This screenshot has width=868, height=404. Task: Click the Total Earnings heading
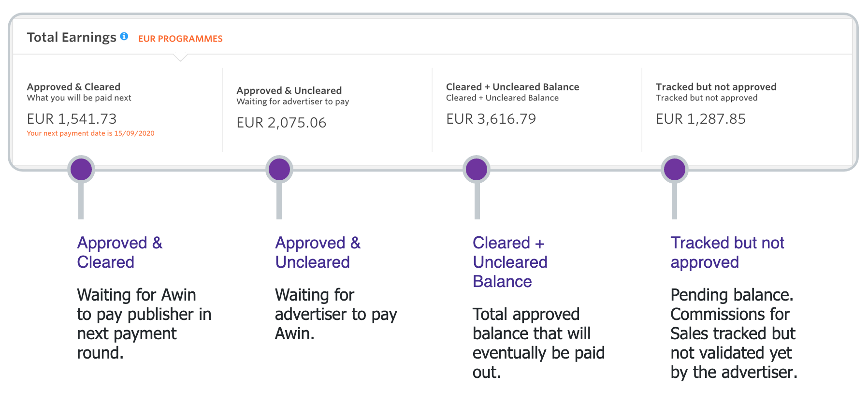click(x=72, y=37)
